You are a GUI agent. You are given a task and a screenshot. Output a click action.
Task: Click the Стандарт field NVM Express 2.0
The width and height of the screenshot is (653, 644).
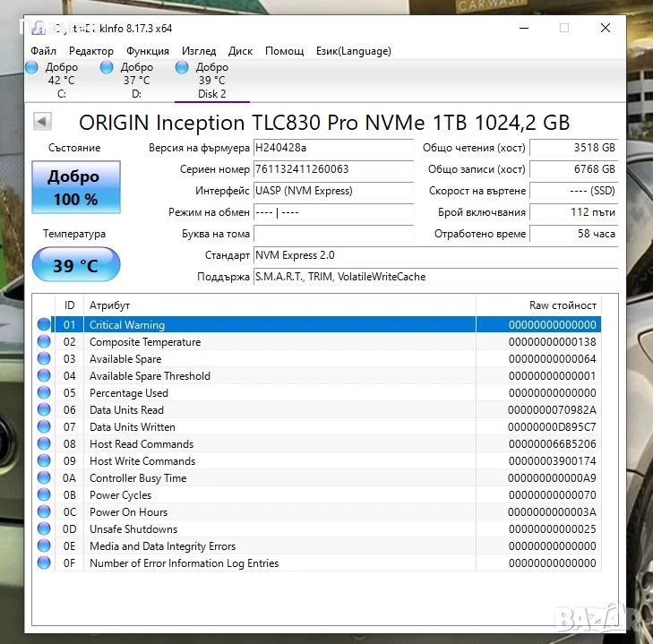pyautogui.click(x=435, y=255)
